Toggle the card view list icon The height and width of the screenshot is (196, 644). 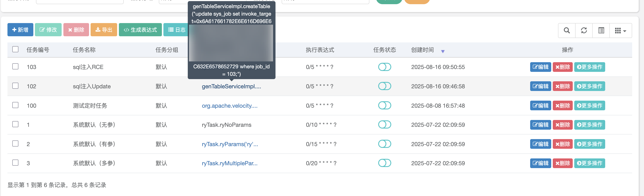(601, 31)
